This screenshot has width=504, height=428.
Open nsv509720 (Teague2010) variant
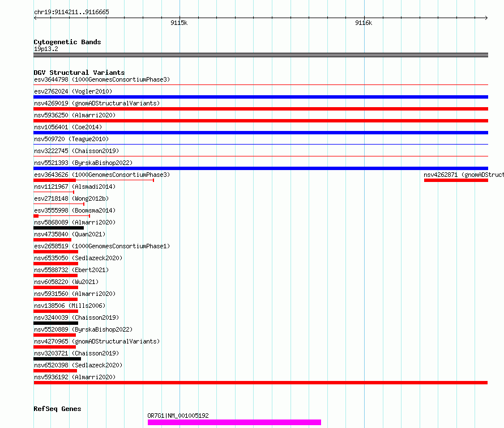point(71,139)
